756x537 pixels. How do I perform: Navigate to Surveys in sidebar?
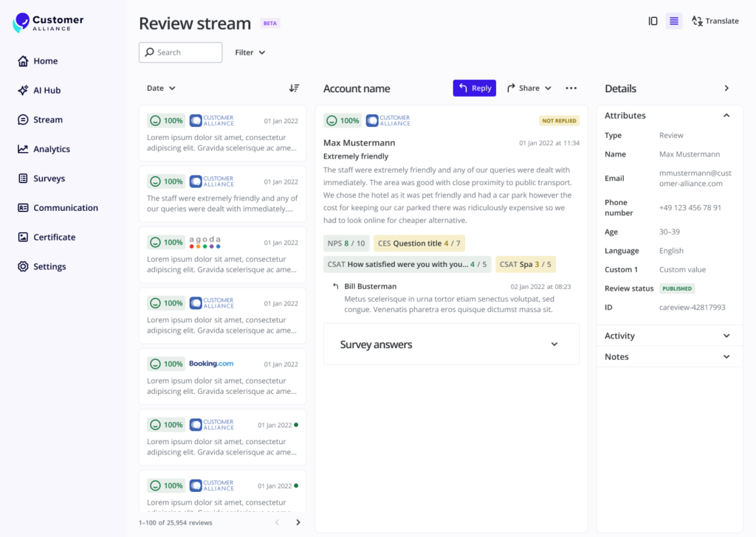click(x=49, y=179)
